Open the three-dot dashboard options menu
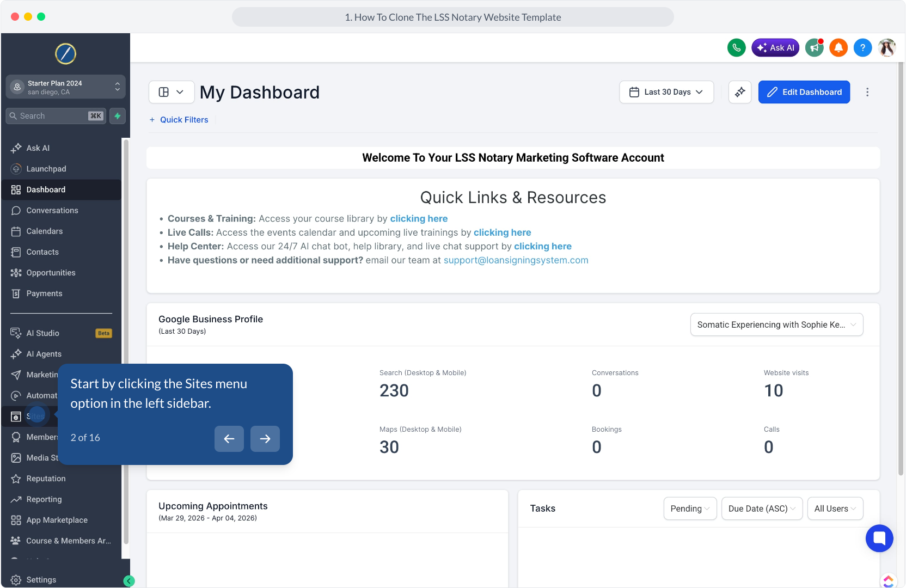Screen dimensions: 906x588 (867, 92)
